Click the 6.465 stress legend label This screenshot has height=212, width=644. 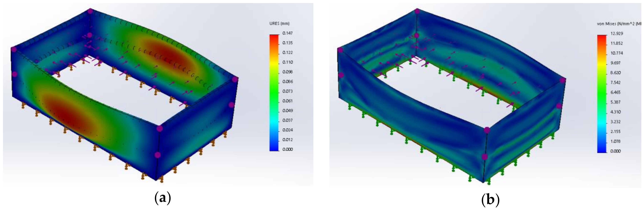pos(615,92)
